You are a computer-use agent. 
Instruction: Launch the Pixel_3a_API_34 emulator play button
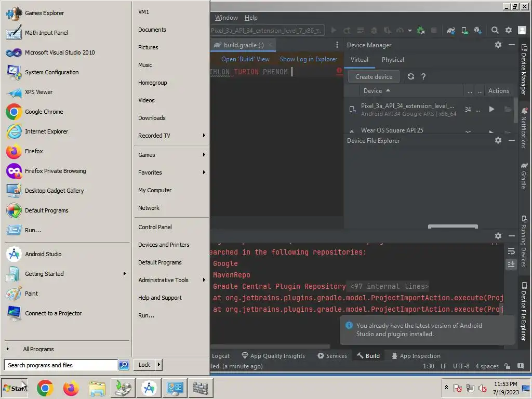coord(491,109)
